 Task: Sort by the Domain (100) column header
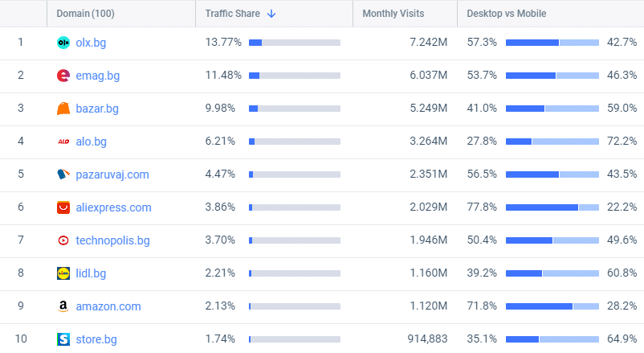[85, 14]
